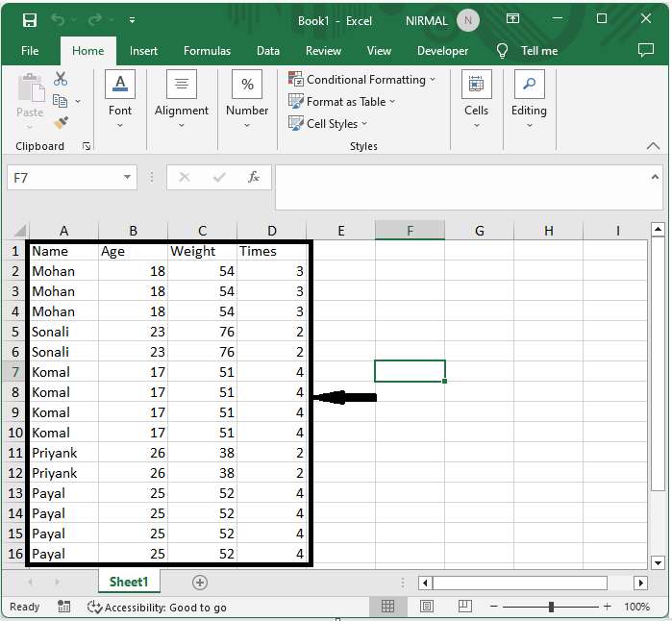Open the Formulas tab
Viewport: 672px width, 621px height.
207,51
